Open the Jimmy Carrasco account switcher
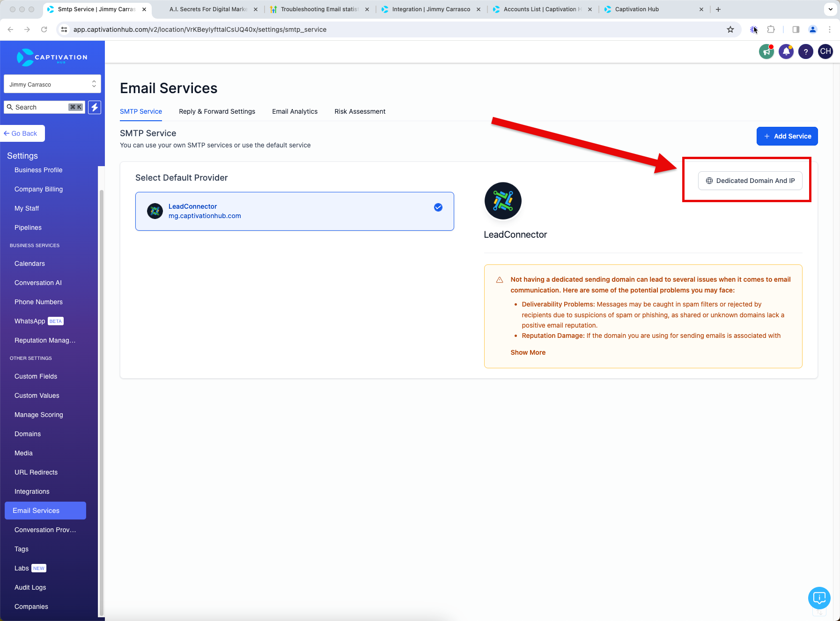Image resolution: width=840 pixels, height=621 pixels. pyautogui.click(x=52, y=84)
